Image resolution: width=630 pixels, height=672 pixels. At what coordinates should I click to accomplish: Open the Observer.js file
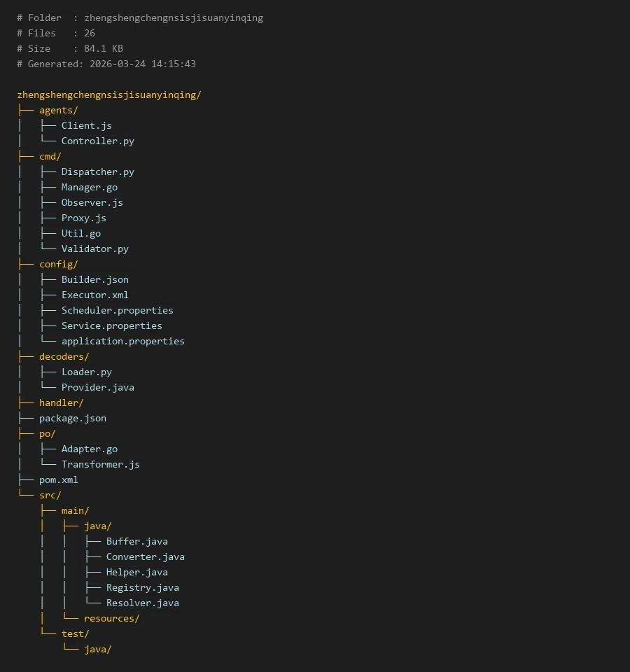(x=92, y=202)
